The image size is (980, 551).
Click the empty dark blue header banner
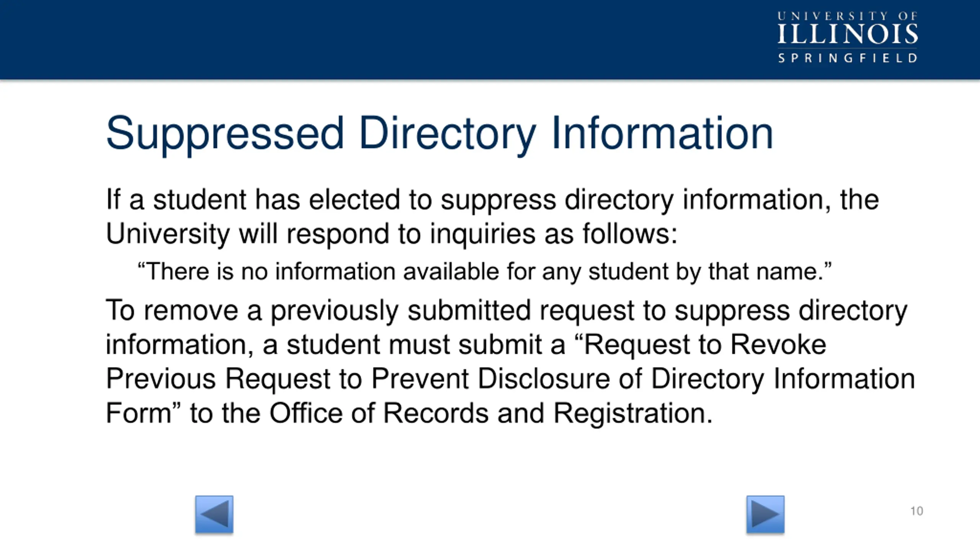[383, 39]
